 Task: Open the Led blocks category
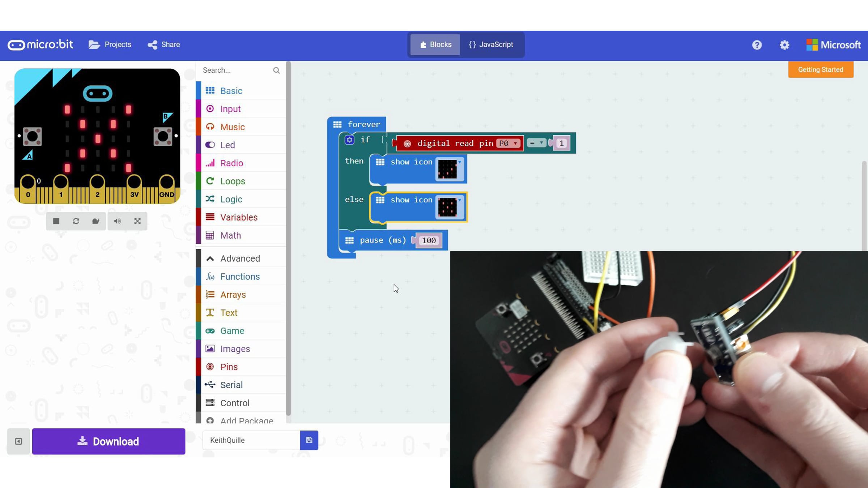click(241, 145)
